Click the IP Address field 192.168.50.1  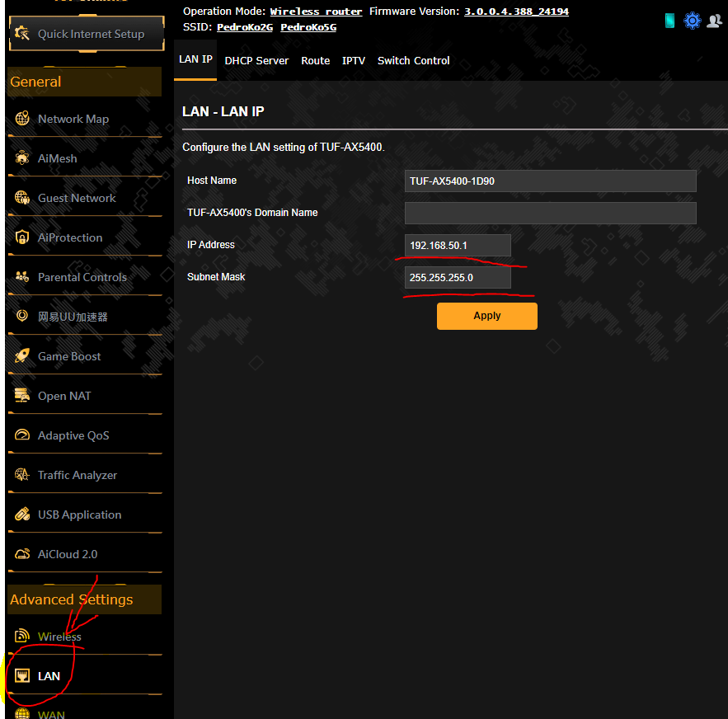click(x=458, y=245)
